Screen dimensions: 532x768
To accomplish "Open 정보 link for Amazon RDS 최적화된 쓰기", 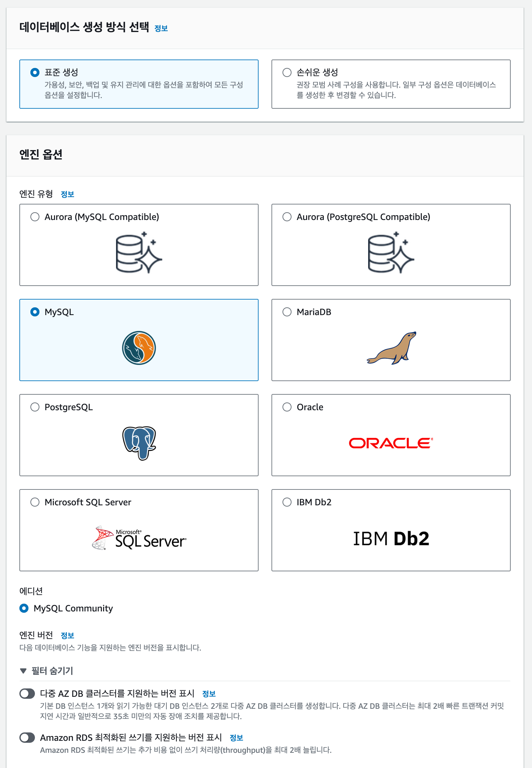I will (x=236, y=738).
